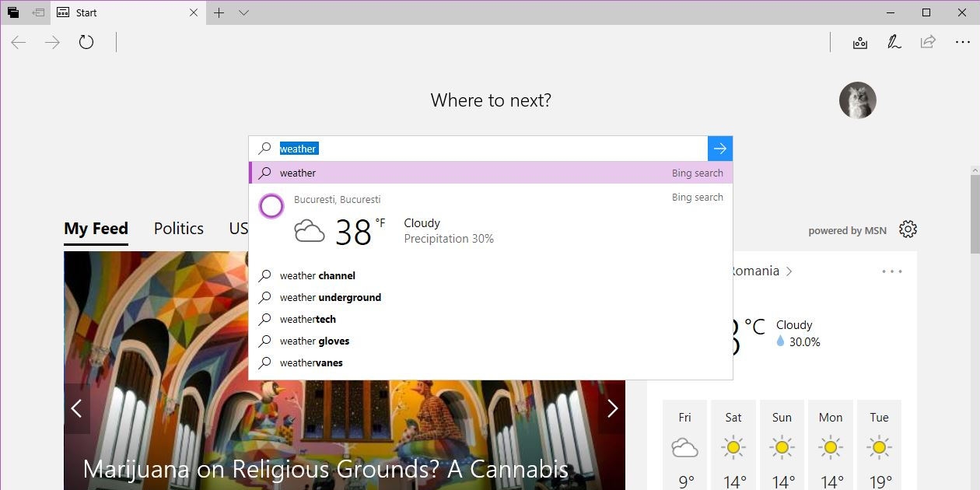Expand the tab previews chevron
Screen dimensions: 980x490
pyautogui.click(x=243, y=12)
